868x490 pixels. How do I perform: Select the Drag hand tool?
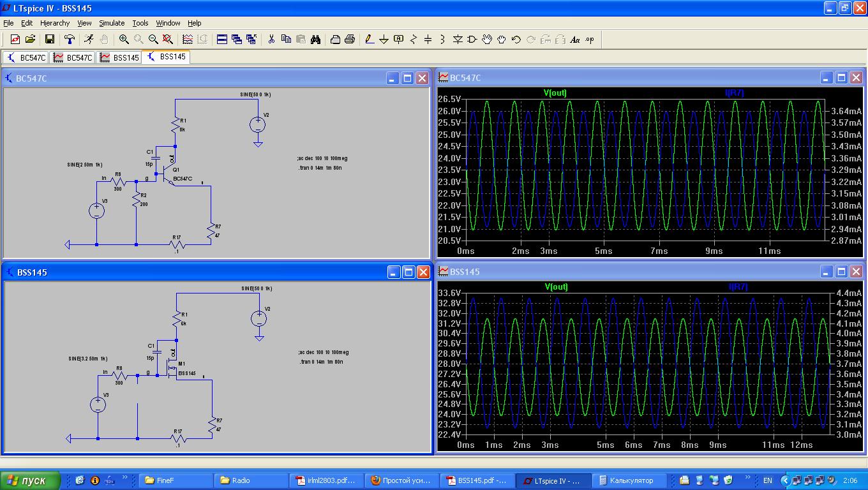point(502,40)
